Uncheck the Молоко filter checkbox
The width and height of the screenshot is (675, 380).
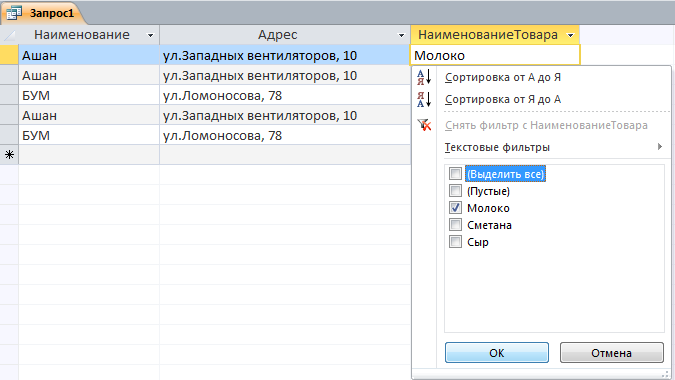[x=455, y=208]
